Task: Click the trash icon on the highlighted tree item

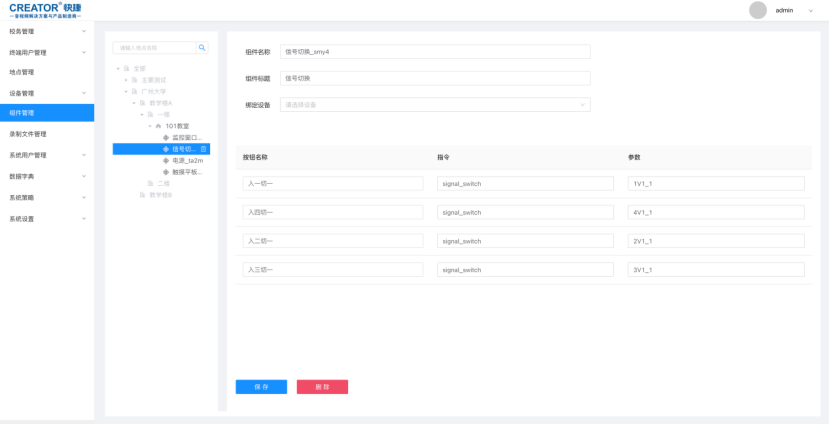Action: pyautogui.click(x=204, y=149)
